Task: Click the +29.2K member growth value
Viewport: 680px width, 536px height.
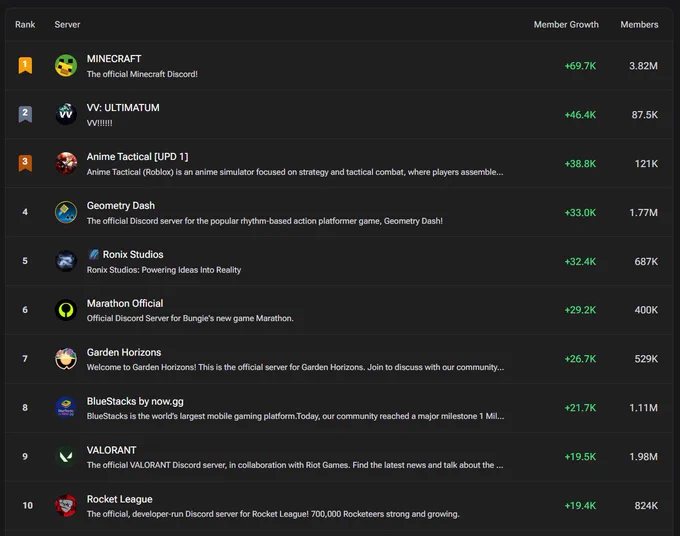Action: click(x=580, y=310)
